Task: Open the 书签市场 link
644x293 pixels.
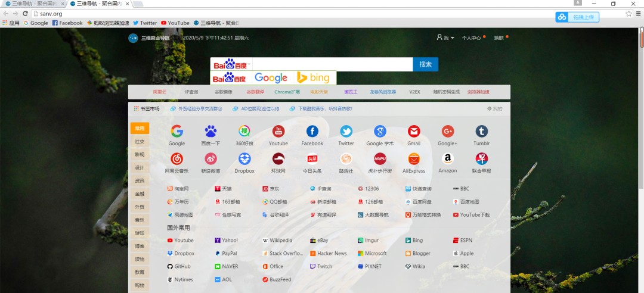Action: pos(147,109)
